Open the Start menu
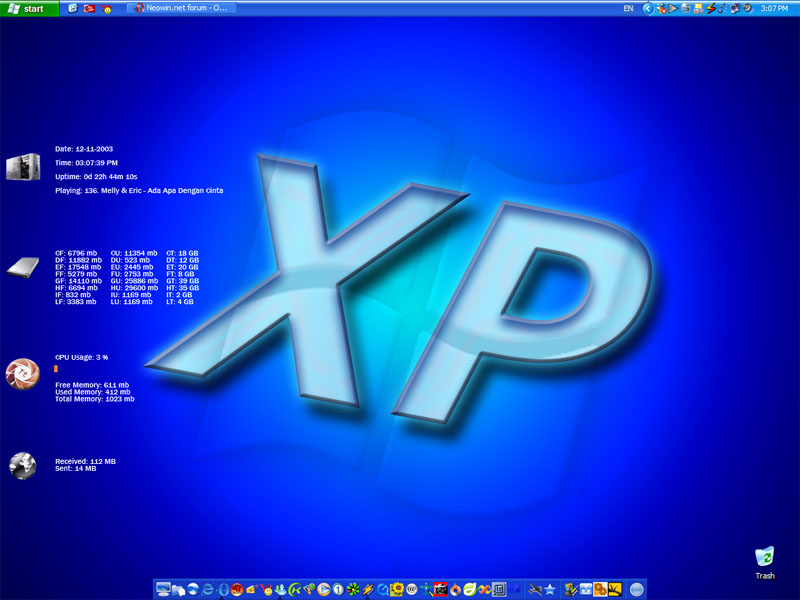The image size is (800, 600). [x=28, y=8]
